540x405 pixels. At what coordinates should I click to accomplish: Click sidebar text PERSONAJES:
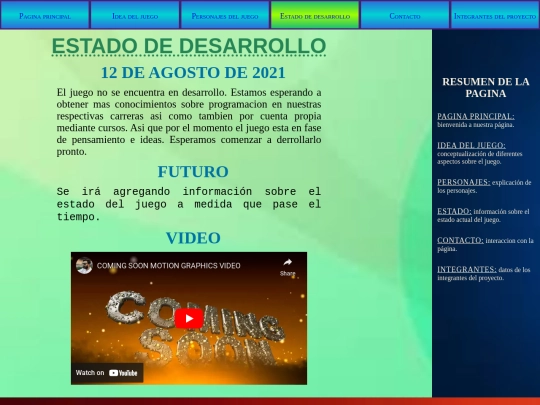click(x=464, y=182)
